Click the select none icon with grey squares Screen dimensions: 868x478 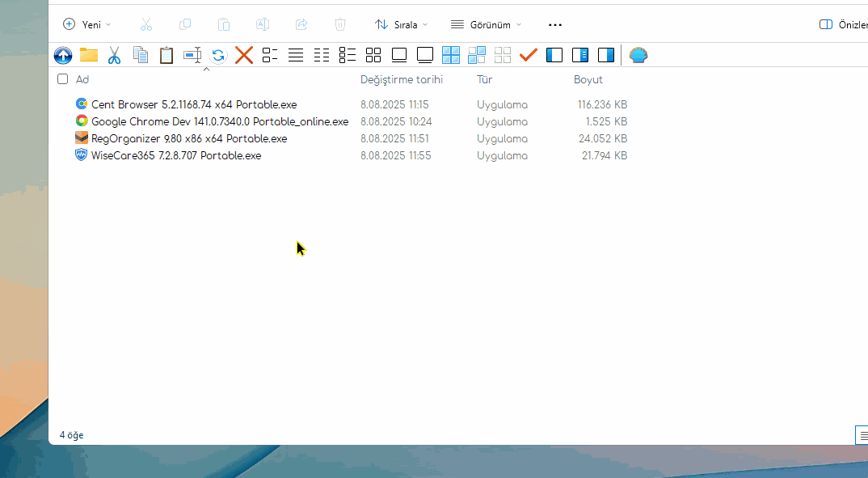[503, 55]
